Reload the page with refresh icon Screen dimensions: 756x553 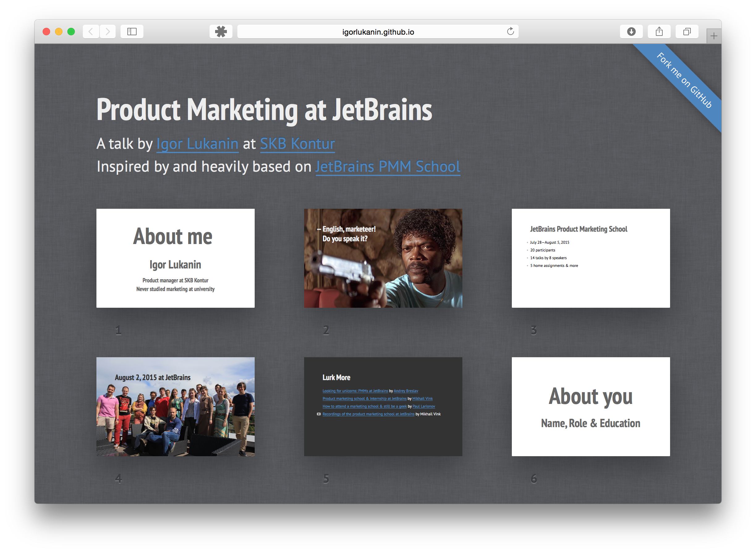point(510,32)
